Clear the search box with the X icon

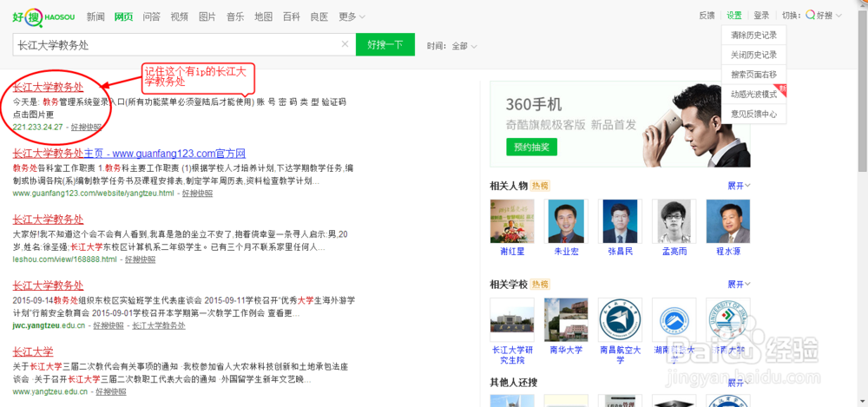345,45
